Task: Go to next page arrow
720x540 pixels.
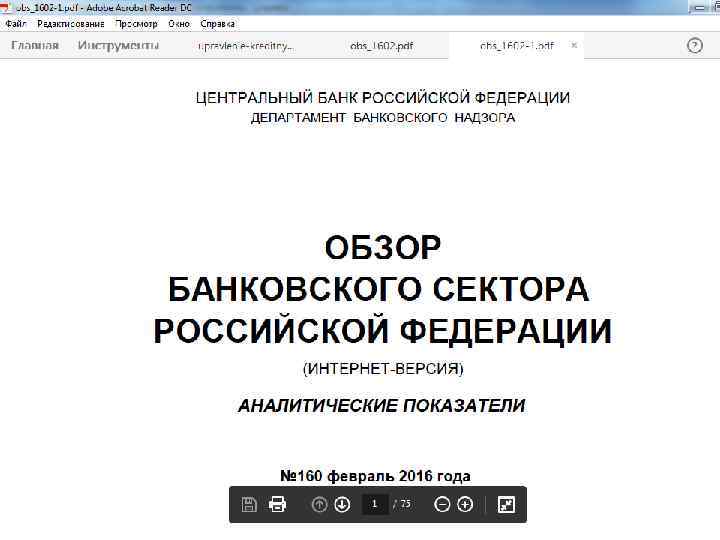Action: click(342, 505)
